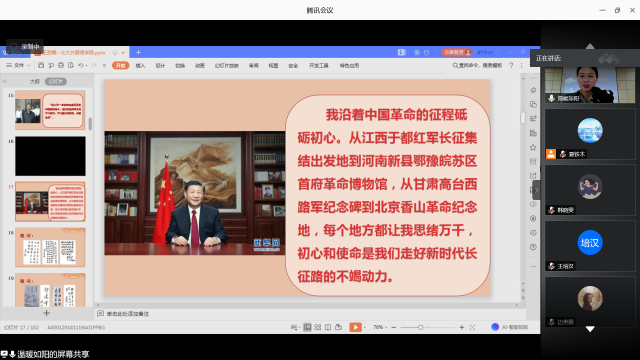Toggle the 幻灯片 thumbnails pill

pyautogui.click(x=56, y=82)
